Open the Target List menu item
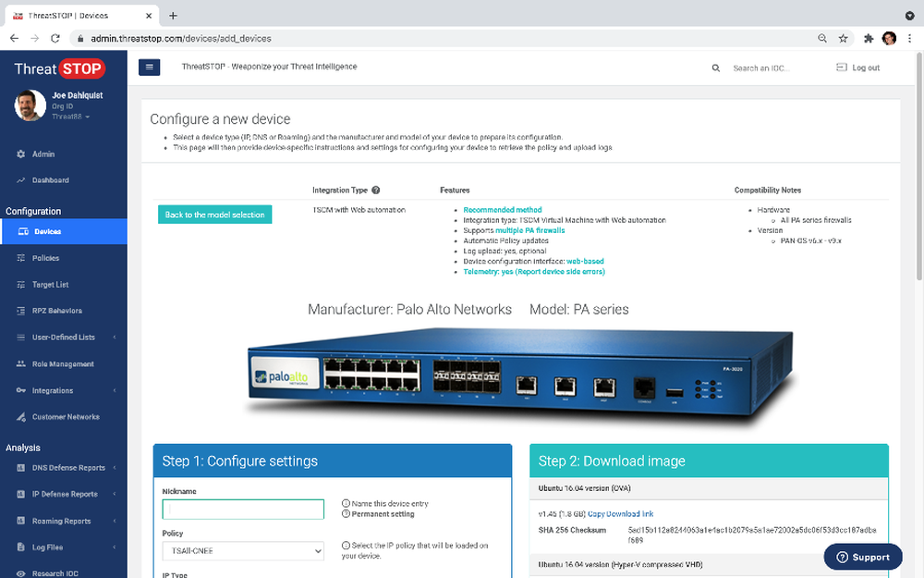 pyautogui.click(x=64, y=284)
